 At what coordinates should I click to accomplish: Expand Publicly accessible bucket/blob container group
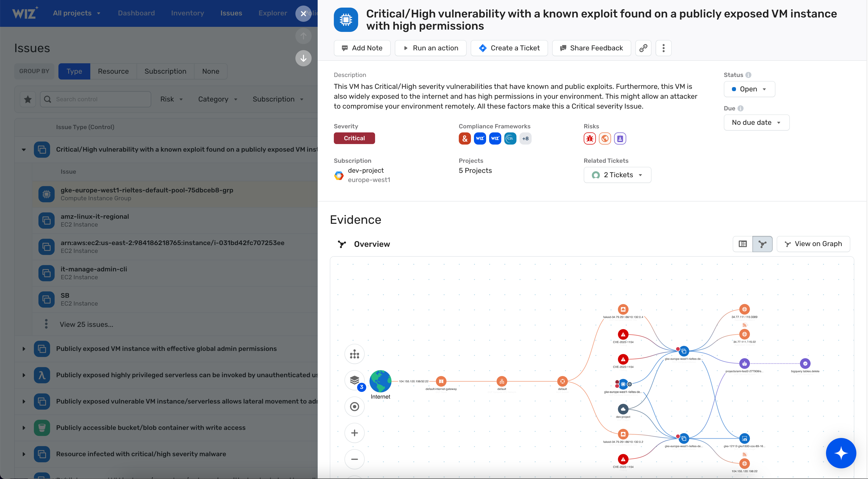click(x=24, y=428)
